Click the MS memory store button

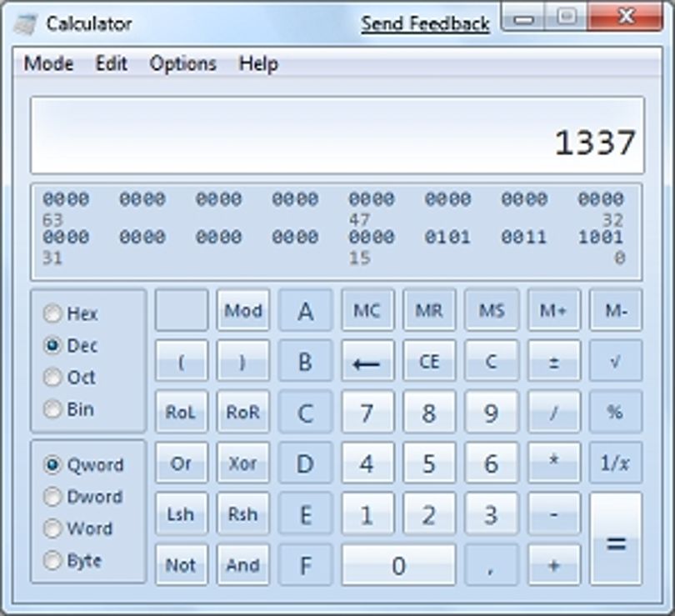click(x=492, y=310)
